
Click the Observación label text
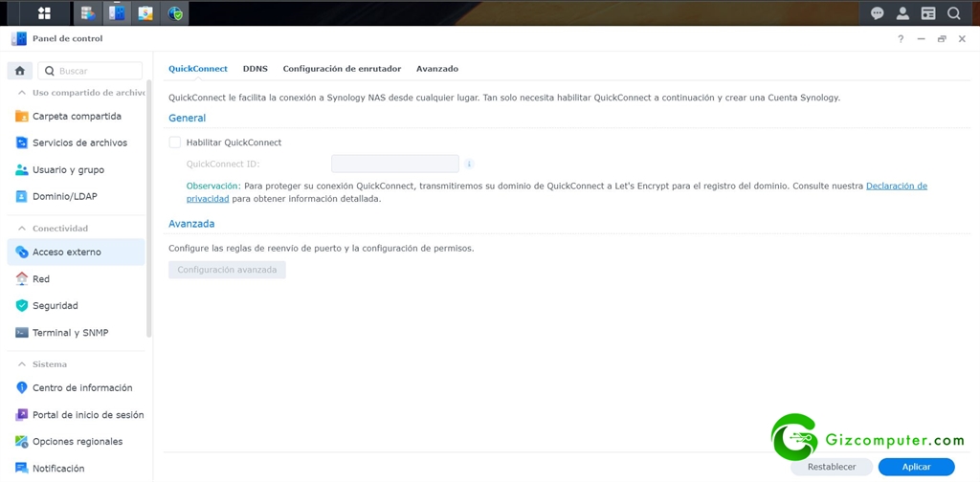(x=213, y=186)
